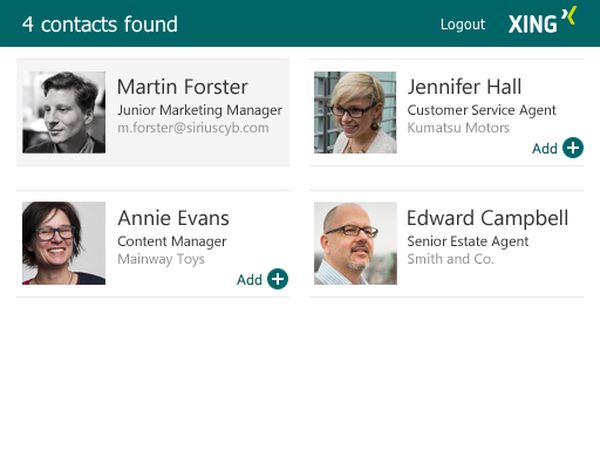Open Jennifer Hall's profile photo

click(355, 112)
